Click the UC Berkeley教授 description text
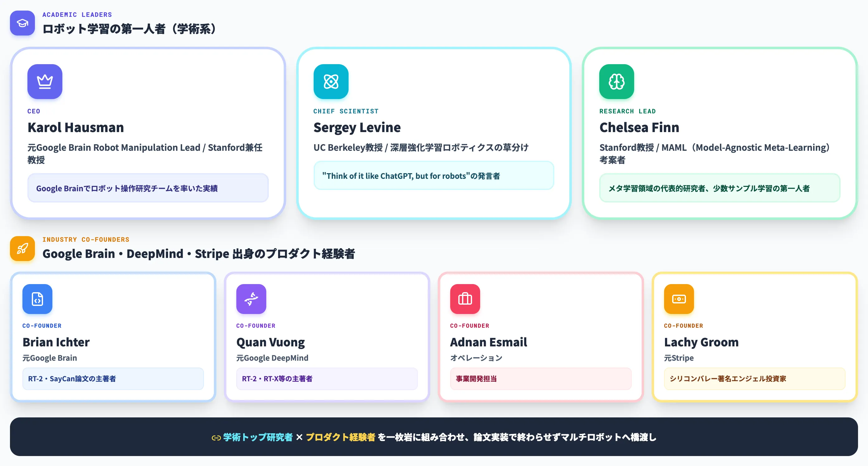Viewport: 868px width, 466px height. point(421,147)
